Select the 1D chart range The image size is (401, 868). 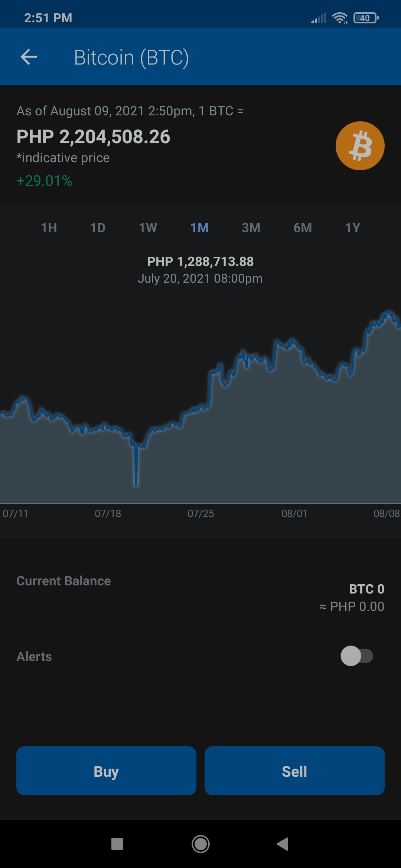(98, 228)
